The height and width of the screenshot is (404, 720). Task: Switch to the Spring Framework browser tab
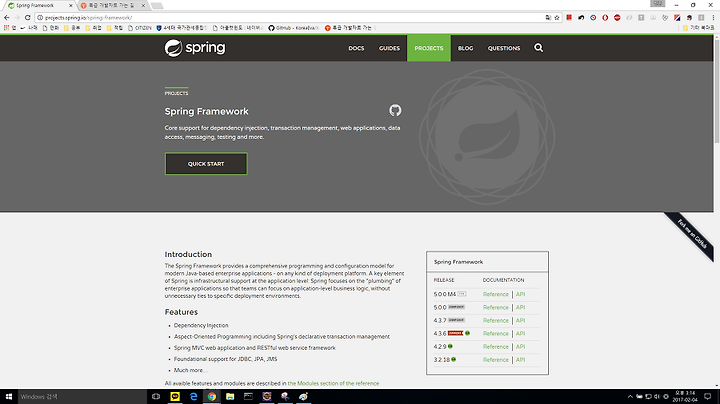[x=39, y=6]
